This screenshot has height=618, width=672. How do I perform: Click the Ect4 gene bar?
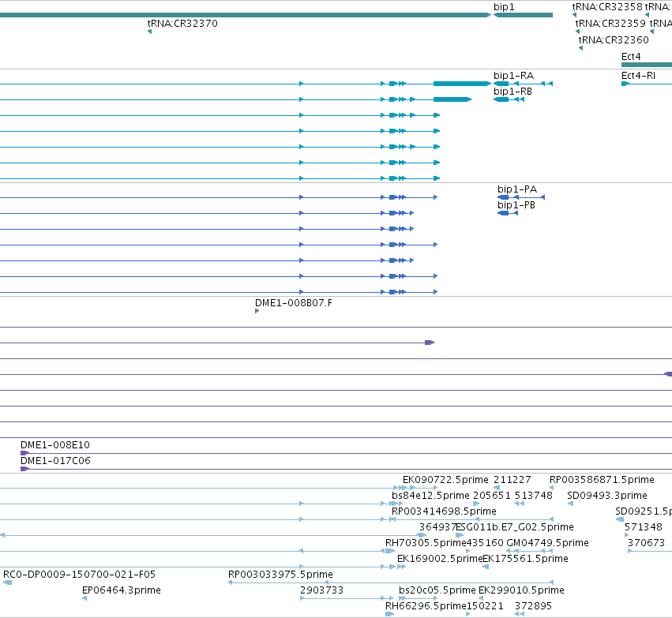pyautogui.click(x=647, y=65)
